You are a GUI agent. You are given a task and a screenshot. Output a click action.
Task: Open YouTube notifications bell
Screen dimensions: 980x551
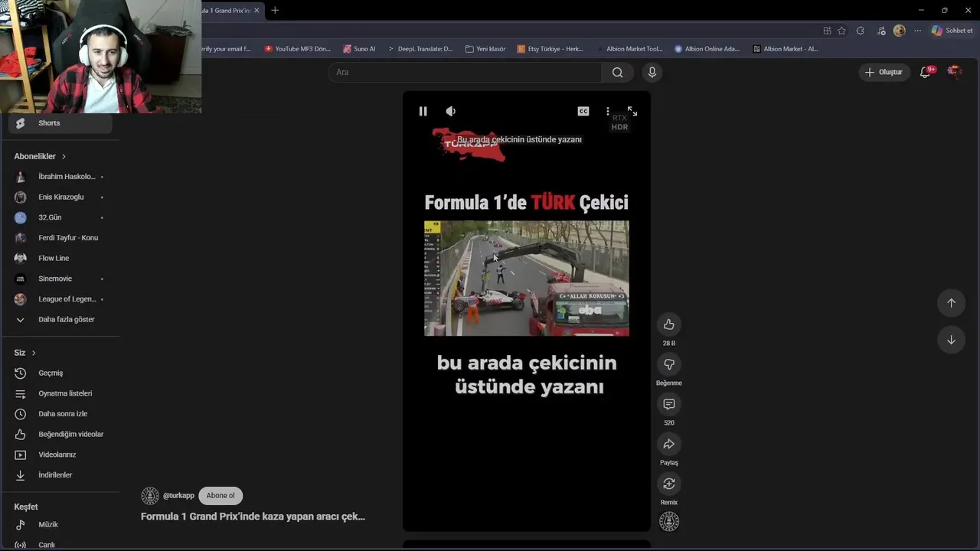(926, 72)
